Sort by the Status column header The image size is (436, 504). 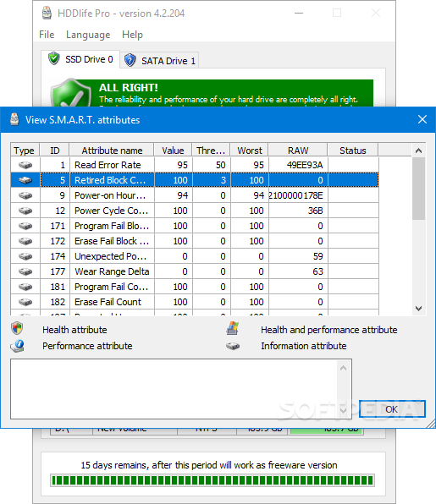pos(353,151)
